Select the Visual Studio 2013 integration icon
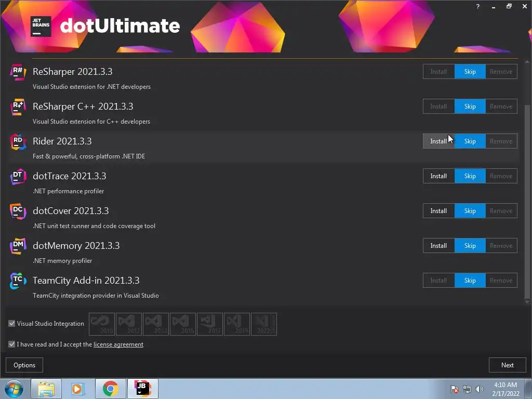The width and height of the screenshot is (532, 399). [156, 324]
